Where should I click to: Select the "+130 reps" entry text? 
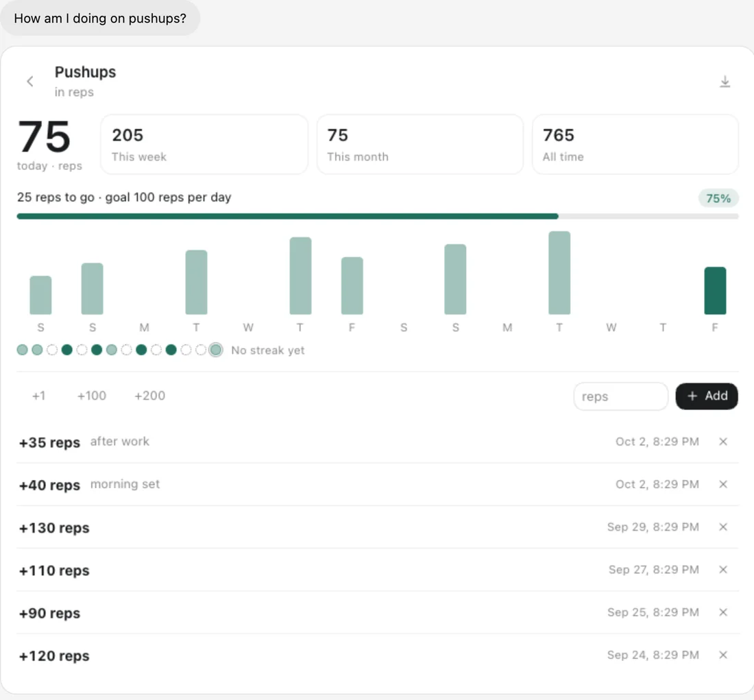(x=54, y=528)
